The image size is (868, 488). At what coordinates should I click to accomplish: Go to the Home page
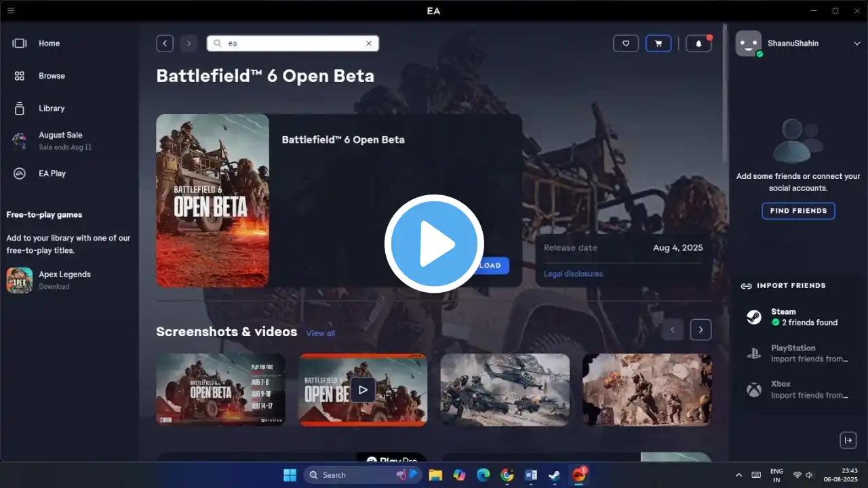(49, 43)
